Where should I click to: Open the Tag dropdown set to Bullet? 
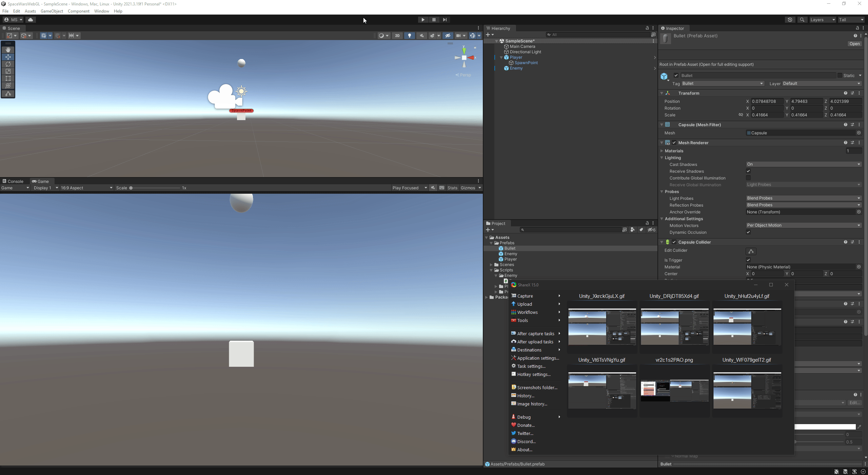722,83
